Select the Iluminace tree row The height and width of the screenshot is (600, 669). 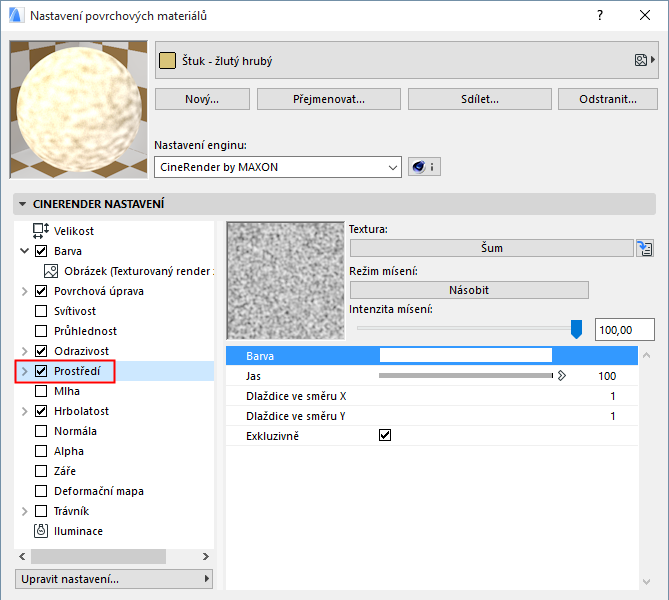tap(114, 531)
